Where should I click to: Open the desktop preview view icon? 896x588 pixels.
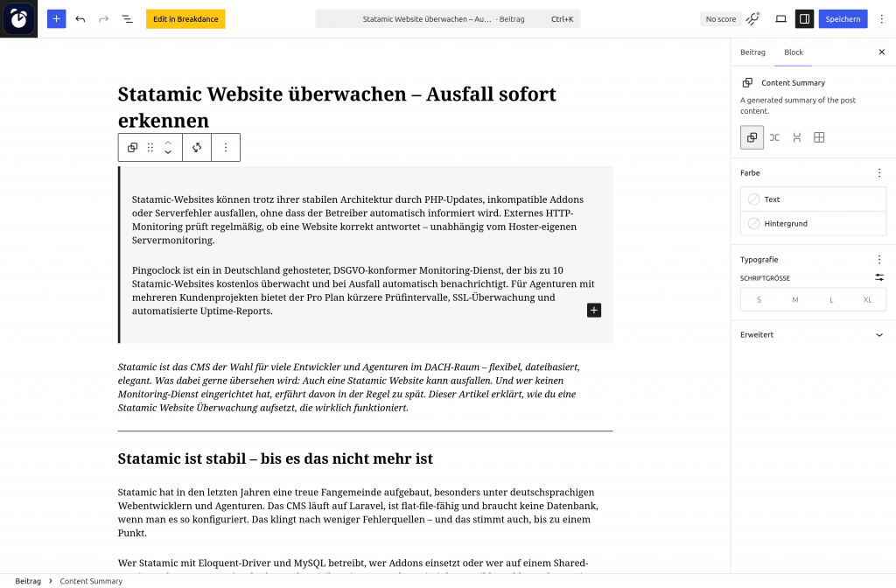pos(780,19)
